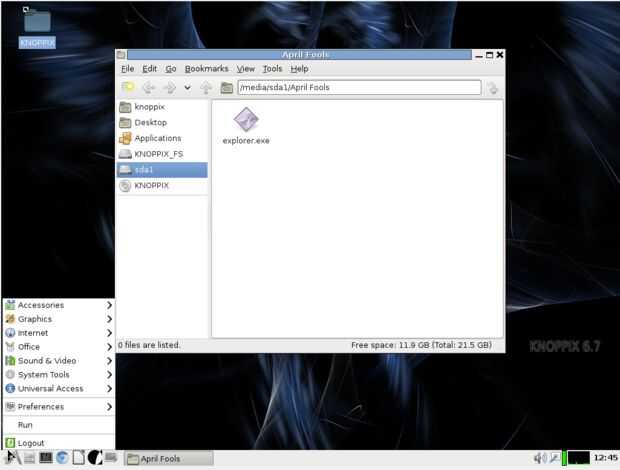This screenshot has width=620, height=470.
Task: Expand the System Tools submenu
Action: (x=59, y=374)
